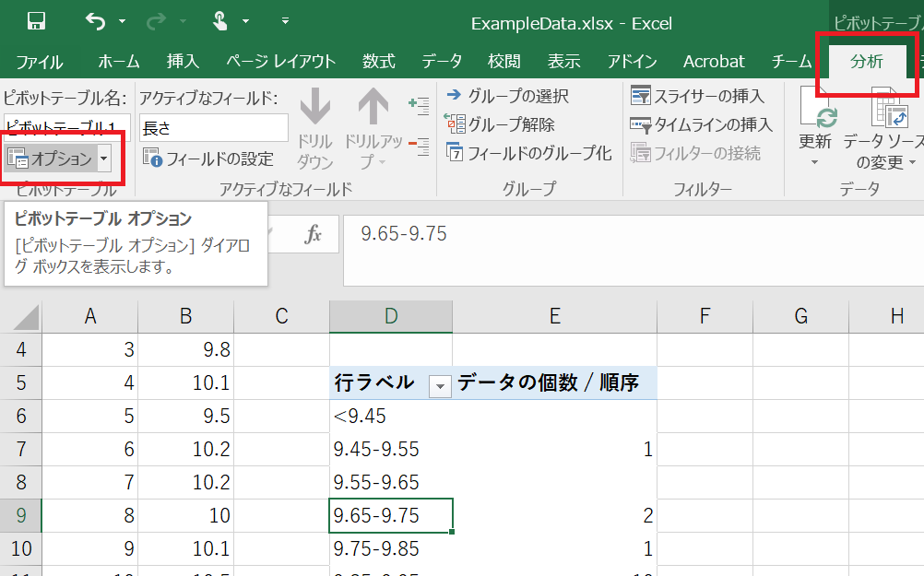Select column C header
Viewport: 924px width, 576px height.
click(x=281, y=317)
